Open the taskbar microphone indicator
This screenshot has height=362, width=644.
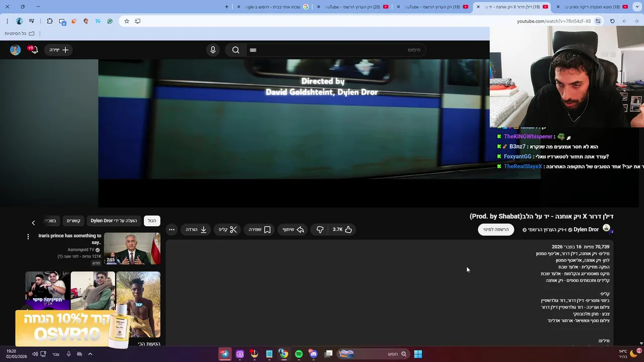coord(68,354)
